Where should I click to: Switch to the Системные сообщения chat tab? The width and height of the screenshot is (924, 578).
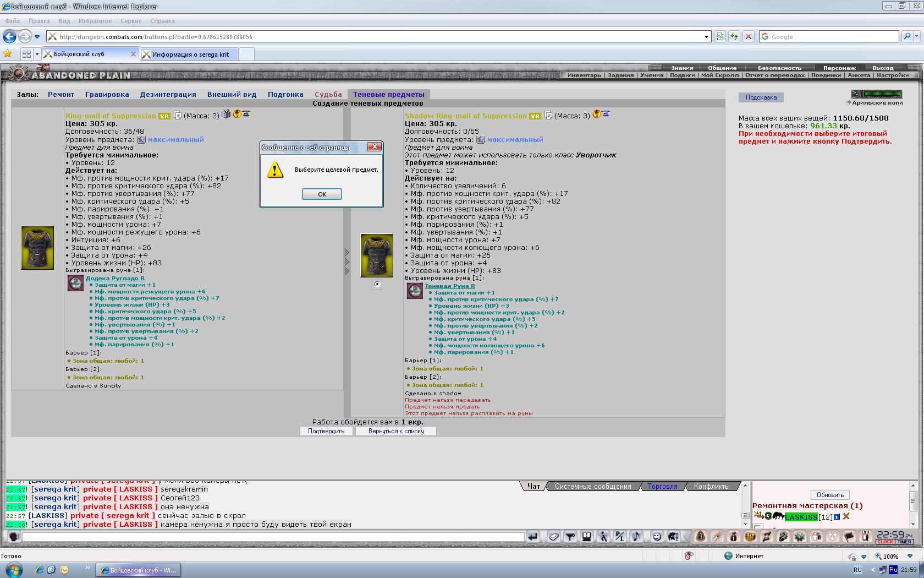(x=593, y=486)
